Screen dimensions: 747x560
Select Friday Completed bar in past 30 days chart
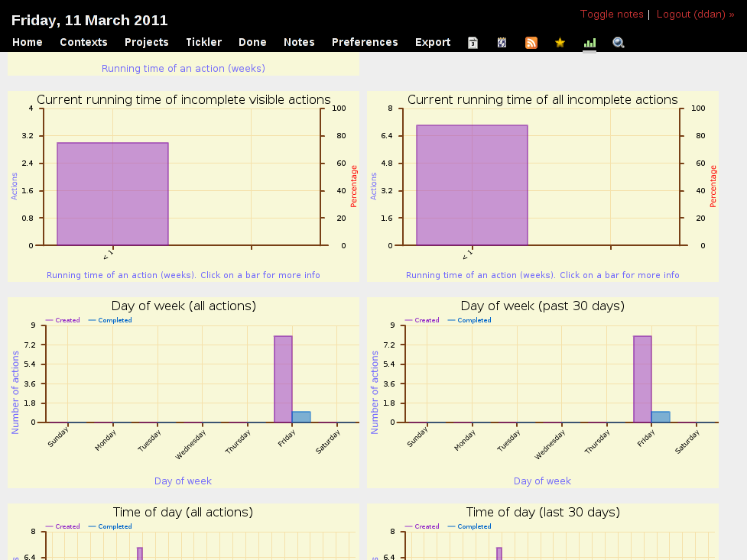[661, 417]
